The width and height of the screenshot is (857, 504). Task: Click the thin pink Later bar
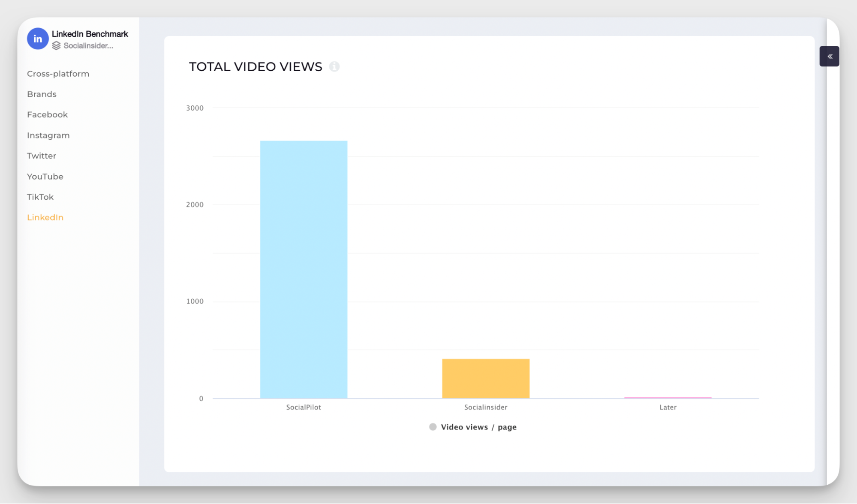click(668, 398)
